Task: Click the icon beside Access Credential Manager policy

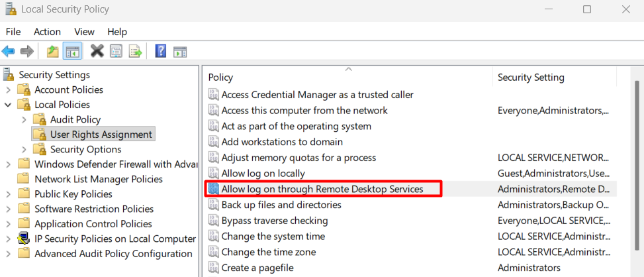Action: (213, 95)
